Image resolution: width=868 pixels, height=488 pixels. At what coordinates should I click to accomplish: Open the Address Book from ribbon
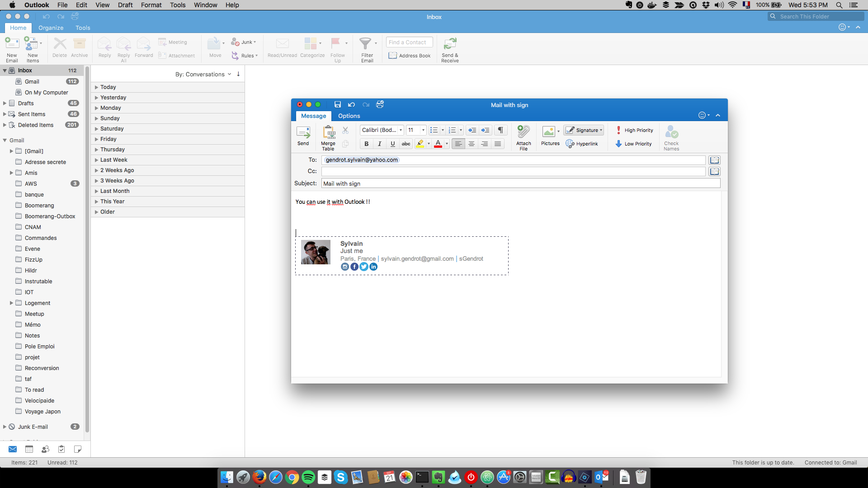(410, 56)
